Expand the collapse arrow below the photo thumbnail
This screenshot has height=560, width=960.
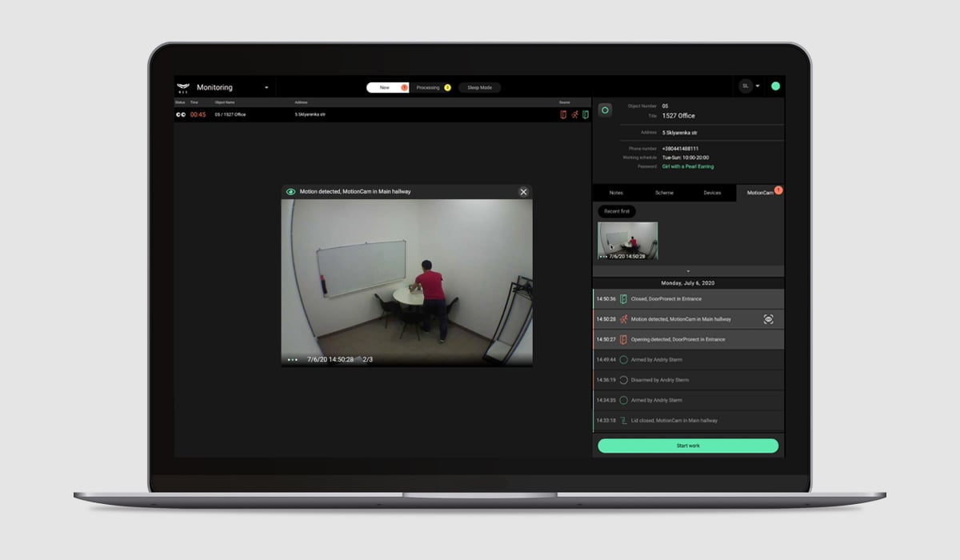(x=688, y=271)
